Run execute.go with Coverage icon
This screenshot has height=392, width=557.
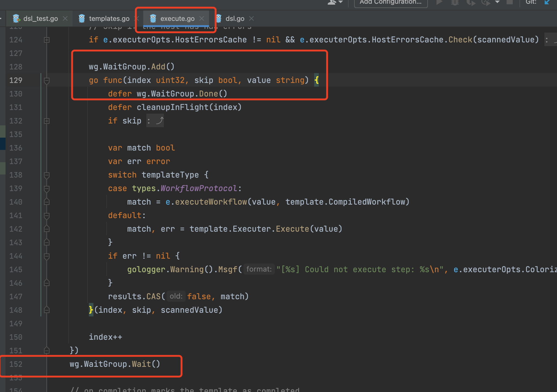pos(471,2)
